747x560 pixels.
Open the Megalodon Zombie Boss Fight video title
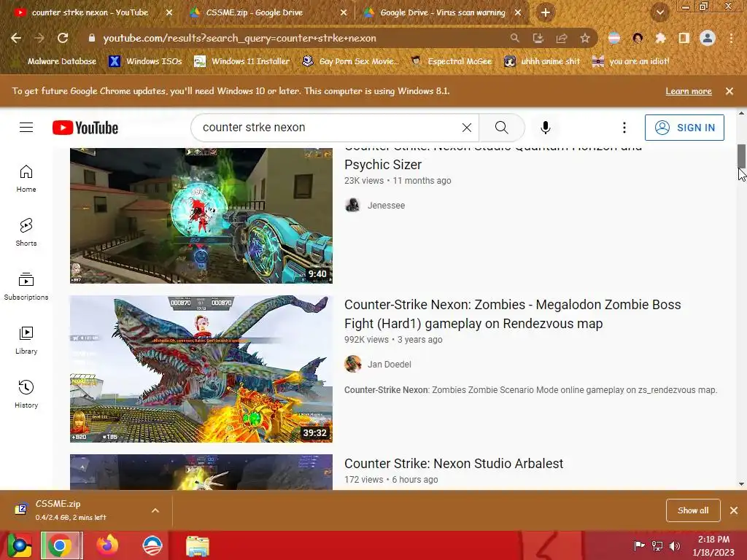513,314
